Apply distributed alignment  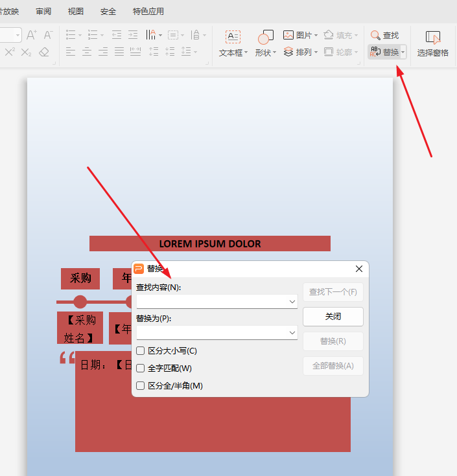135,52
